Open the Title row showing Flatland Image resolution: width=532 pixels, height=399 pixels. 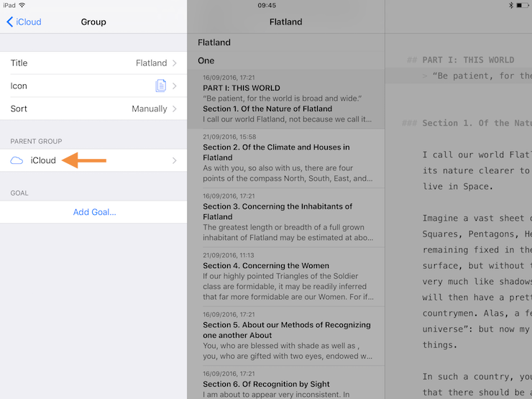[x=93, y=63]
